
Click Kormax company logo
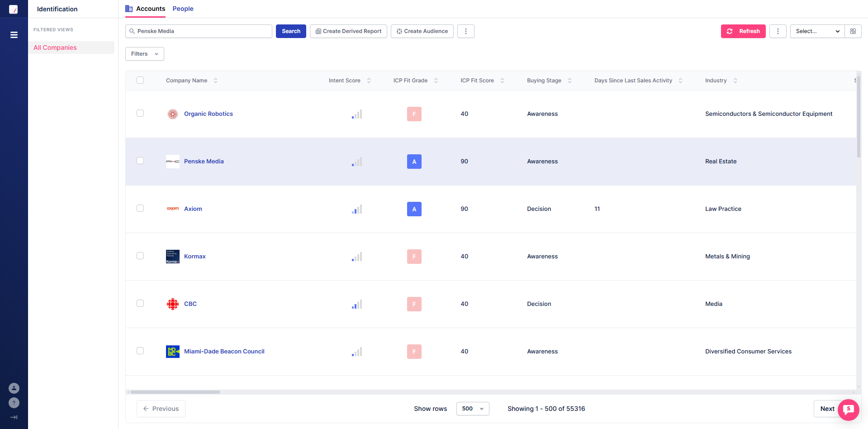point(173,257)
